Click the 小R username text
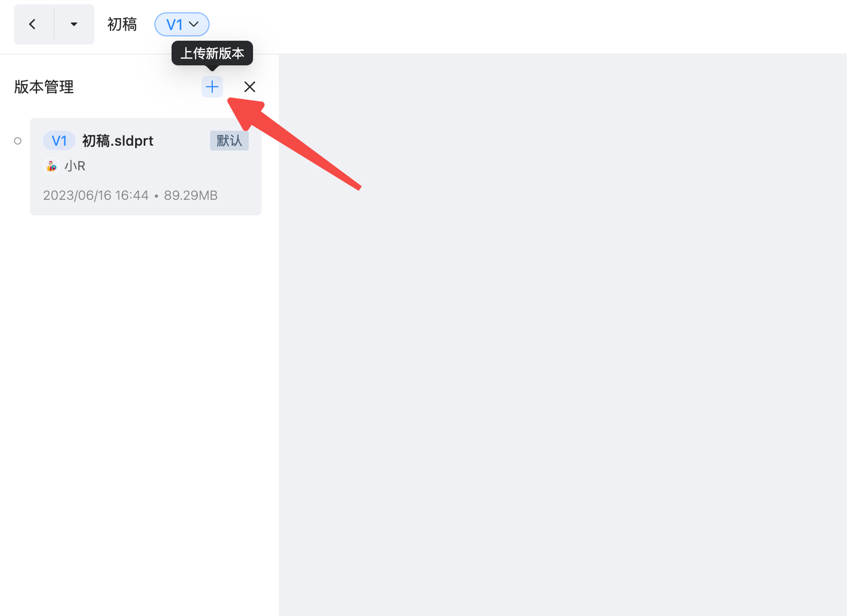847x616 pixels. (x=75, y=166)
